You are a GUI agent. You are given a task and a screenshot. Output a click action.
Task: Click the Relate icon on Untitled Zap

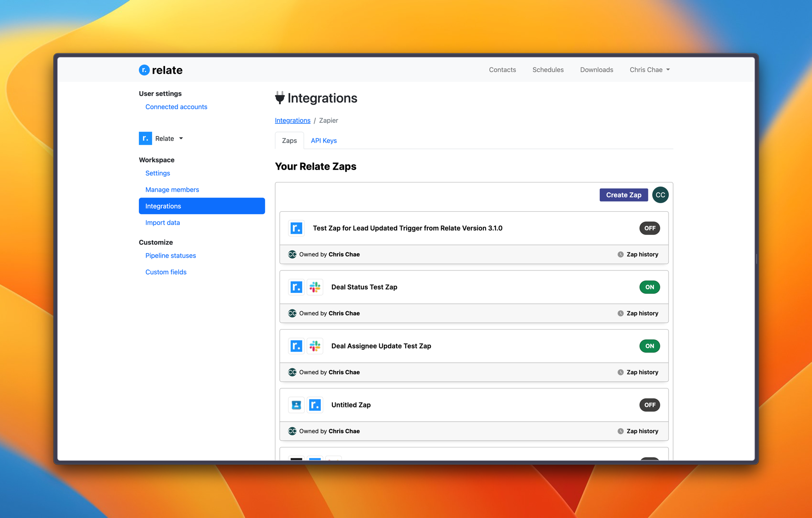click(x=315, y=405)
